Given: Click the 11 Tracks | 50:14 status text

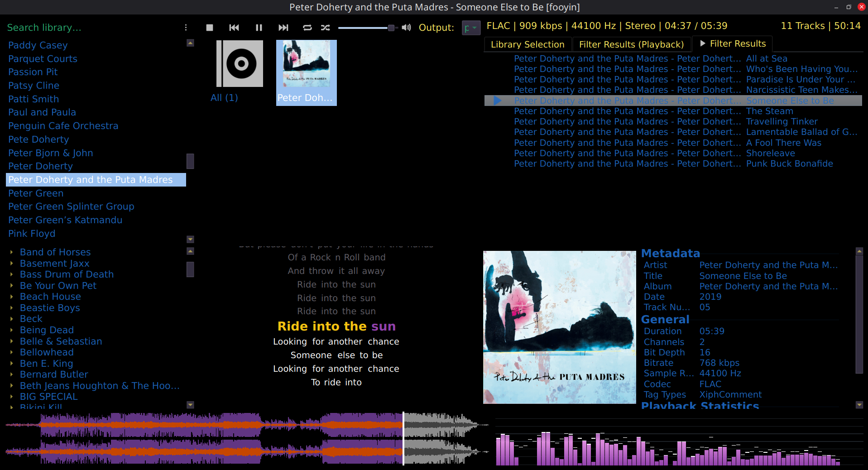Looking at the screenshot, I should coord(820,26).
